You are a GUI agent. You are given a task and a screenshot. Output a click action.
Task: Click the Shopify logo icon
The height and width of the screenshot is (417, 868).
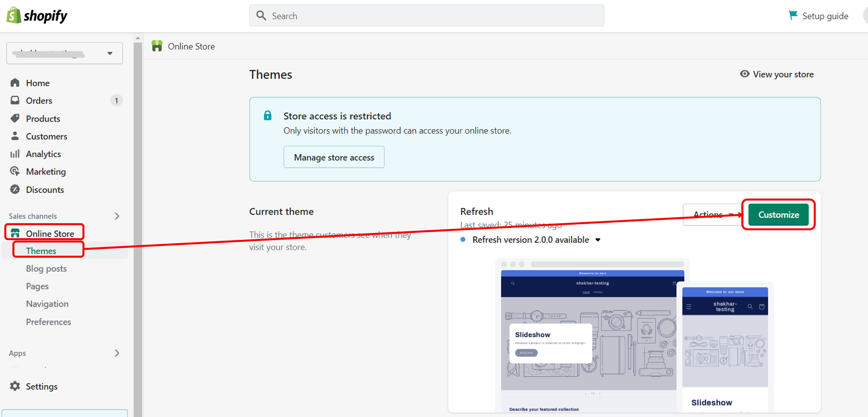14,16
